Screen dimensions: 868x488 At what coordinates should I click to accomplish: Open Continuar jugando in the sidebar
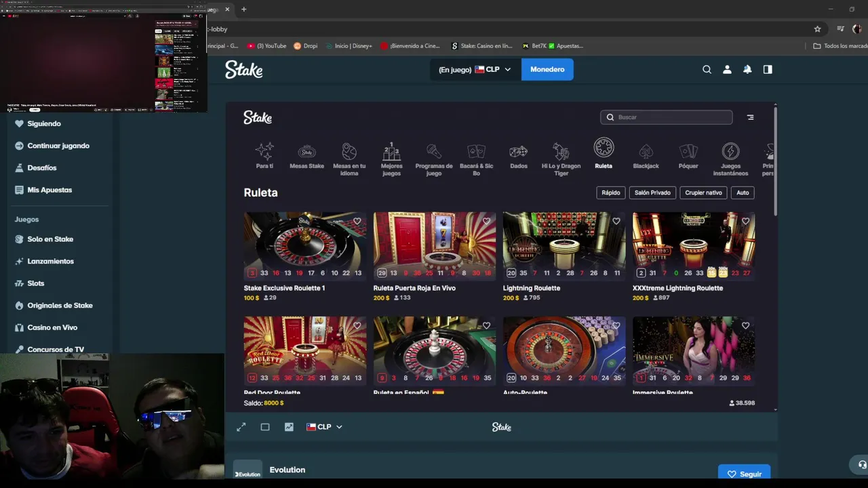[x=52, y=146]
